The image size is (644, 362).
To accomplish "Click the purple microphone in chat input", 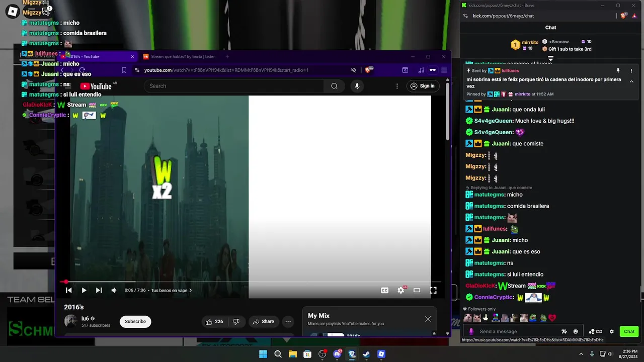I will pyautogui.click(x=471, y=331).
